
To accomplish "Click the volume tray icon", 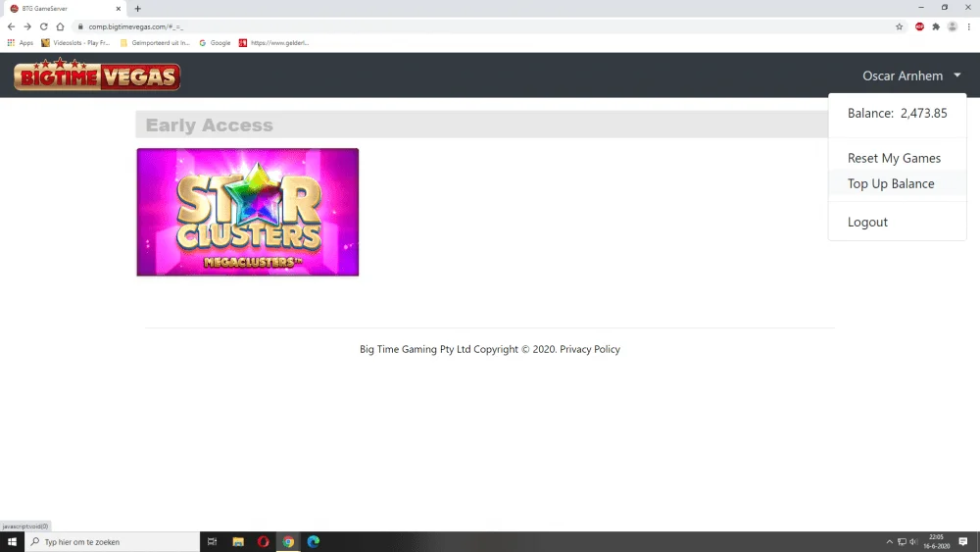I will (x=913, y=541).
